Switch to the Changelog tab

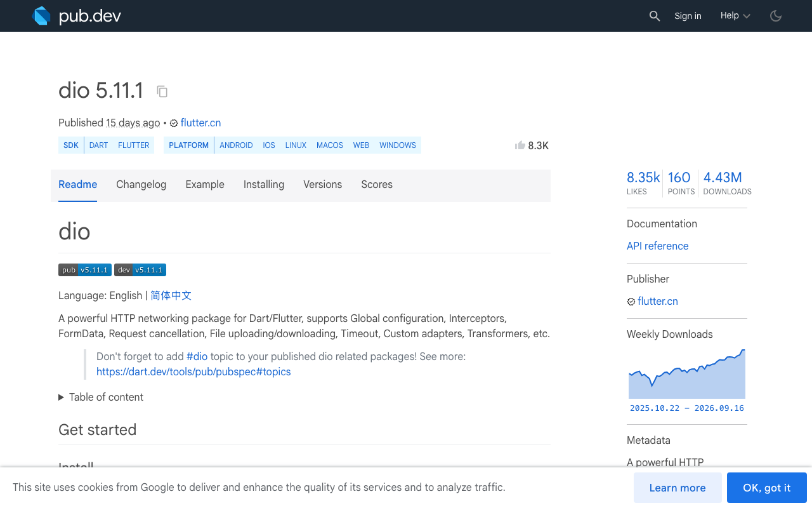pyautogui.click(x=141, y=185)
